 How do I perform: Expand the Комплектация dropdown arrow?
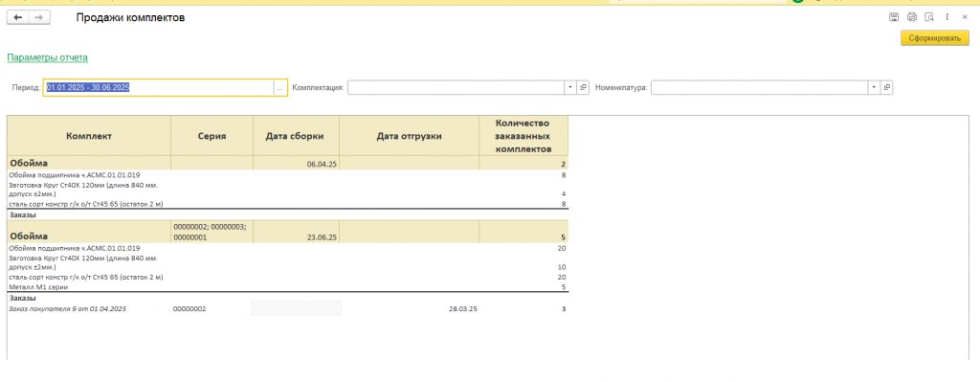pyautogui.click(x=570, y=87)
